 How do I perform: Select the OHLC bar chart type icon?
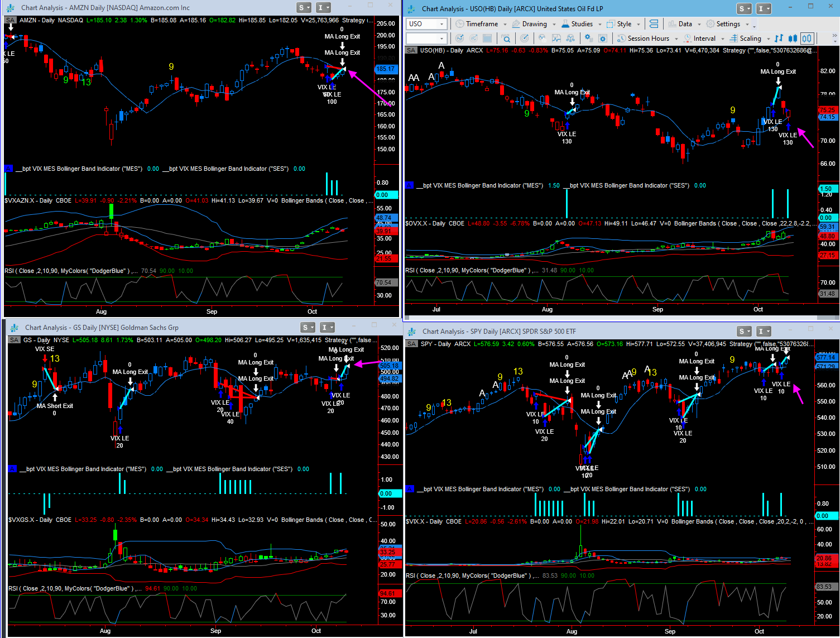(779, 39)
